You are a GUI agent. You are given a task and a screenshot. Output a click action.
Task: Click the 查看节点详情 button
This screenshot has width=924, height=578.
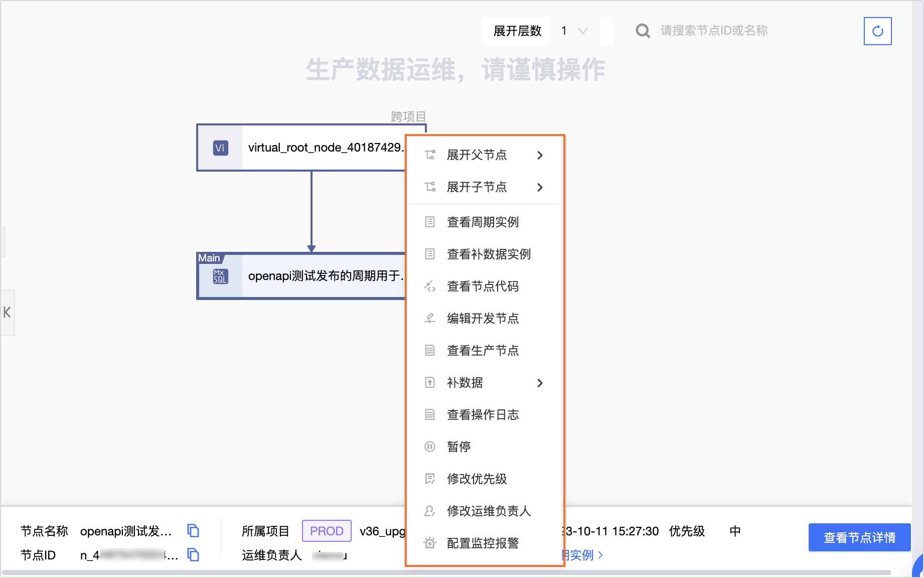(x=859, y=537)
